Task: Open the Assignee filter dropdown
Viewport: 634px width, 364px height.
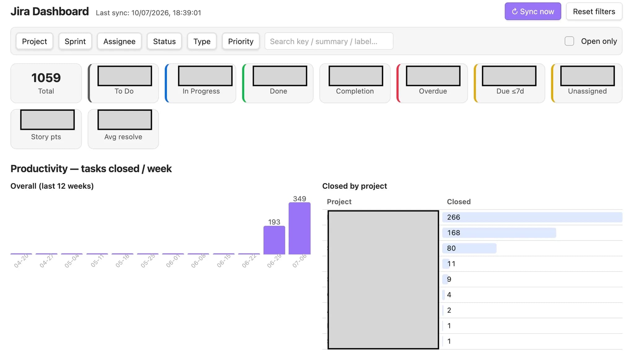Action: tap(119, 41)
